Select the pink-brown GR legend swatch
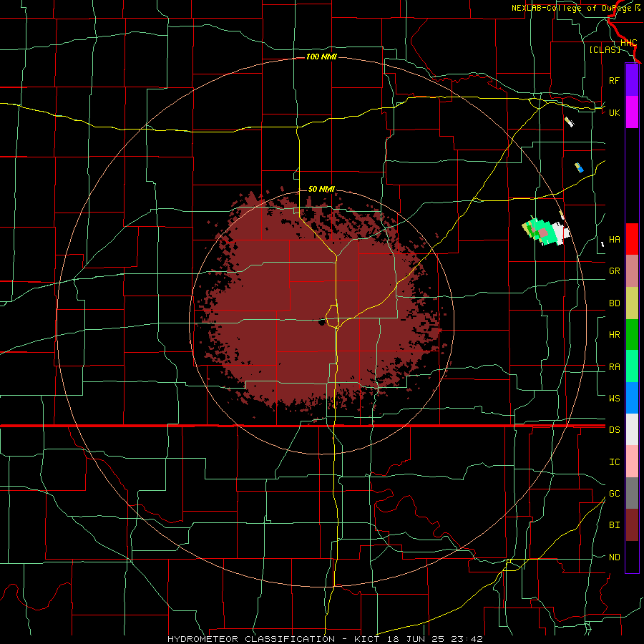Viewport: 644px width, 644px height. 632,270
